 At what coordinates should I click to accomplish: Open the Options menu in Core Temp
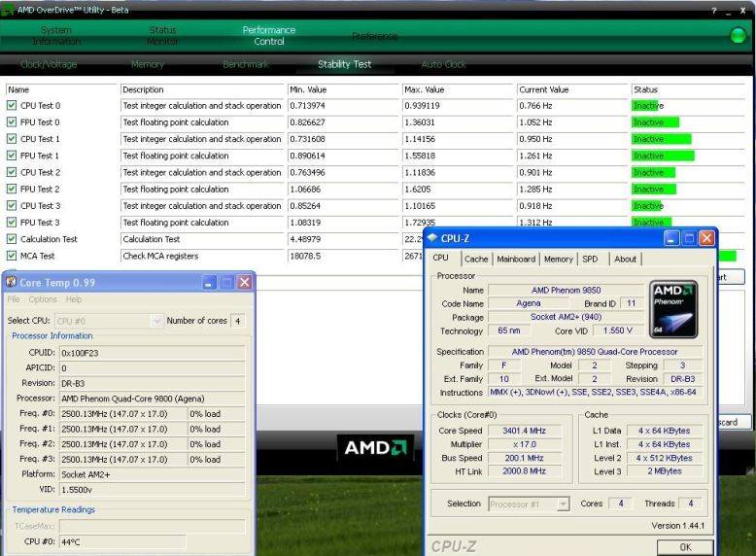[x=43, y=299]
